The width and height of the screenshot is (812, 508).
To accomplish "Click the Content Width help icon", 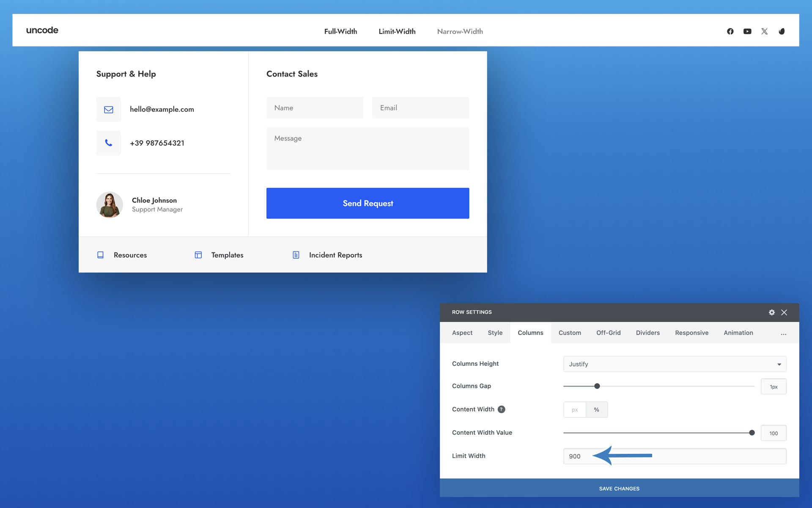I will pyautogui.click(x=501, y=409).
